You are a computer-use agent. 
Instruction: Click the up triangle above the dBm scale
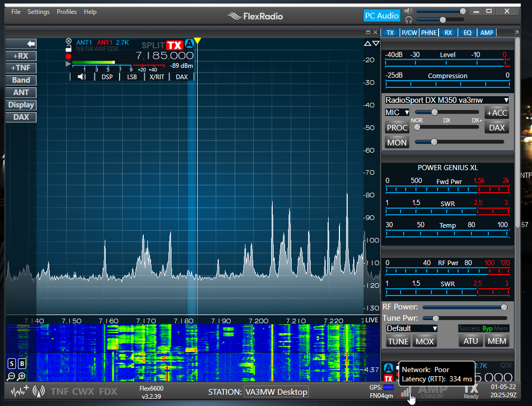tap(368, 44)
